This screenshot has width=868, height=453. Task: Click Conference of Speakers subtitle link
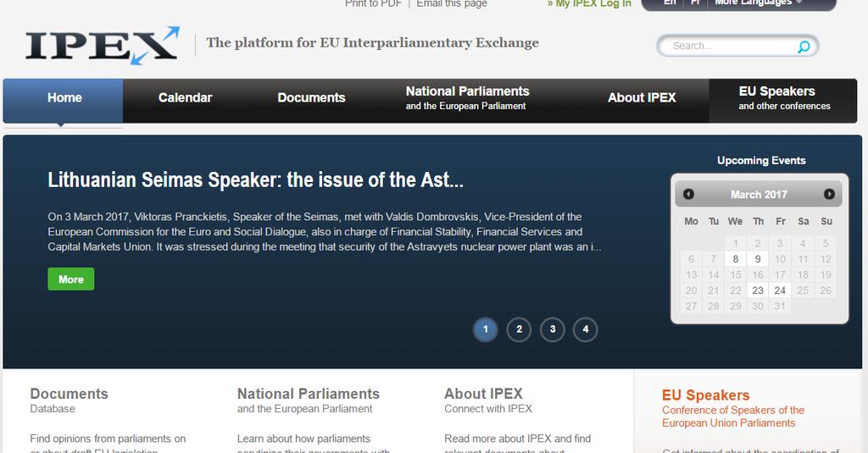point(733,417)
